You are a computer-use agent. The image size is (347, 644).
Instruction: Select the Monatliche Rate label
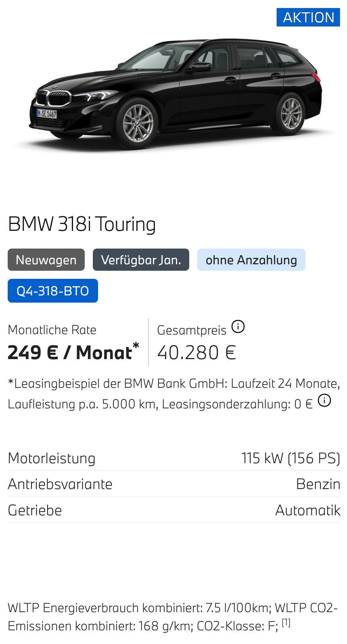point(52,330)
